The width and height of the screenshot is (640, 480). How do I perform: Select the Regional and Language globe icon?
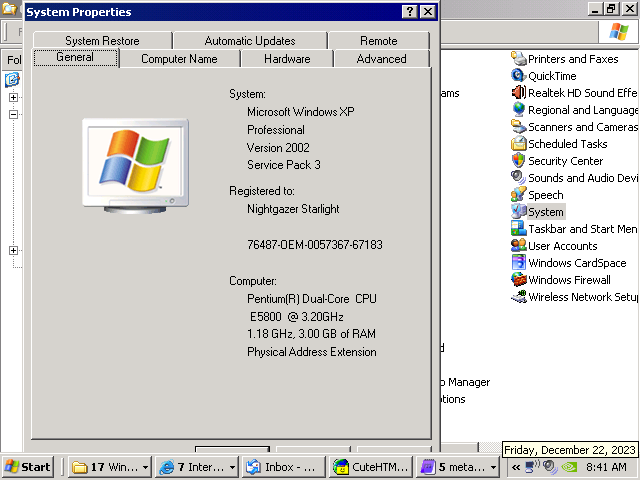pyautogui.click(x=519, y=110)
